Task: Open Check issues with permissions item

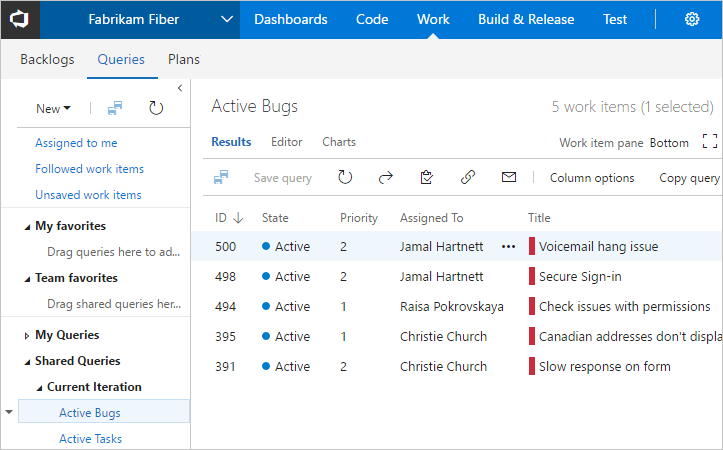Action: (x=624, y=307)
